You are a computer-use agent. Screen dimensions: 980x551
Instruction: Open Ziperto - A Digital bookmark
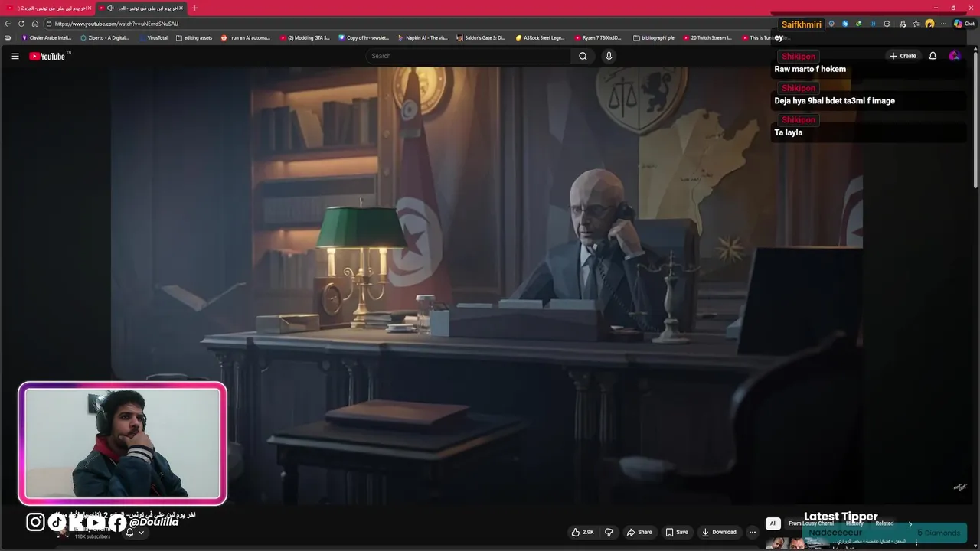point(105,37)
